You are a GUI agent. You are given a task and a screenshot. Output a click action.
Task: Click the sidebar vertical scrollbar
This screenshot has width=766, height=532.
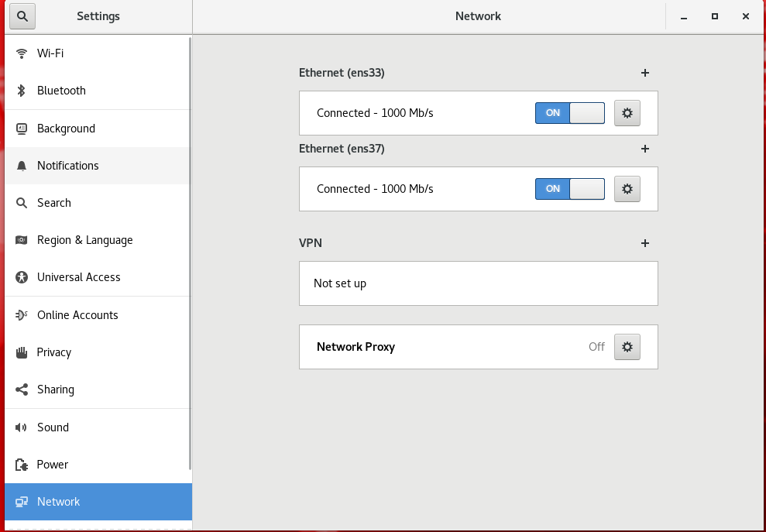pyautogui.click(x=190, y=254)
